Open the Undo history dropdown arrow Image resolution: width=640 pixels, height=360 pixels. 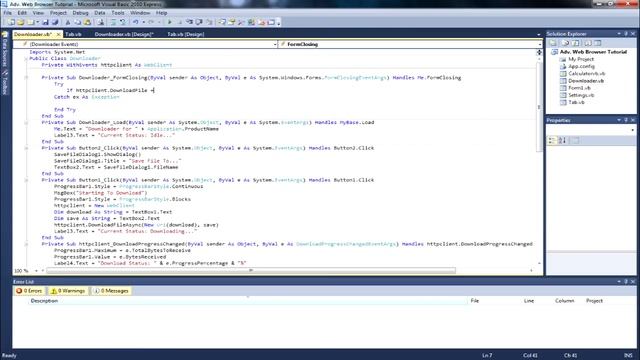pyautogui.click(x=143, y=22)
